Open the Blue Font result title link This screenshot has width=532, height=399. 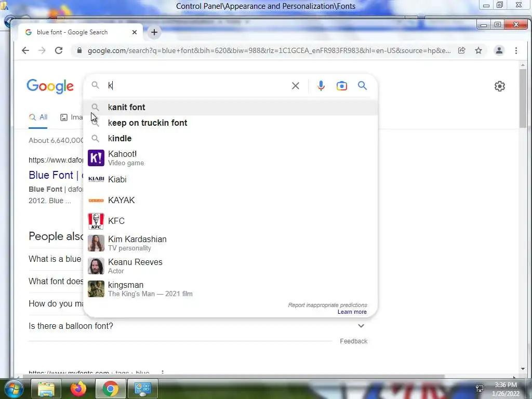pos(56,175)
